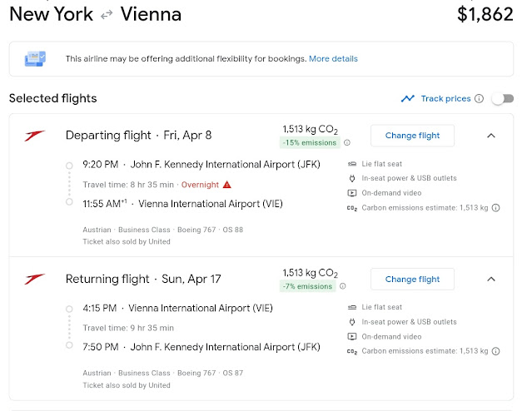532x411 pixels.
Task: Click departing flight emissions info icon
Action: coord(347,143)
